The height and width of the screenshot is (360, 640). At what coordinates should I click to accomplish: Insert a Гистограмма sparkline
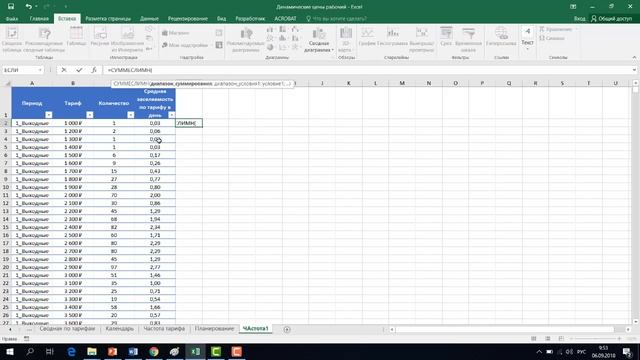point(392,37)
